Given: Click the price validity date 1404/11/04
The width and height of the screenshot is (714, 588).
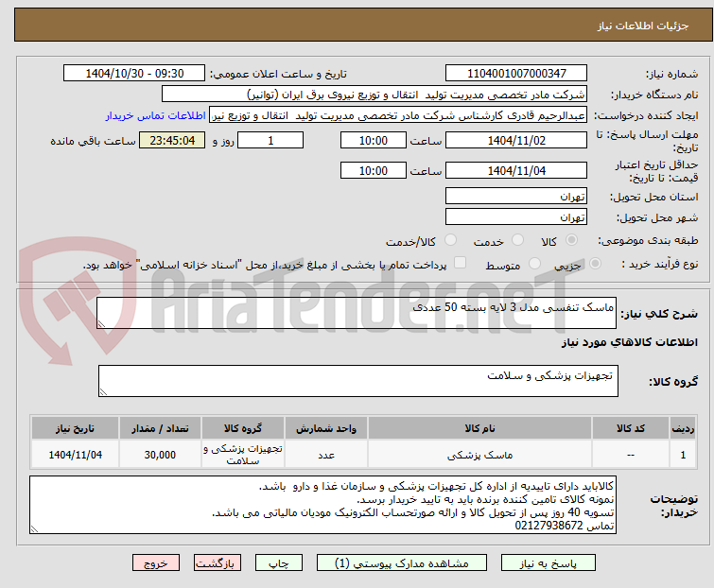Looking at the screenshot, I should 516,171.
